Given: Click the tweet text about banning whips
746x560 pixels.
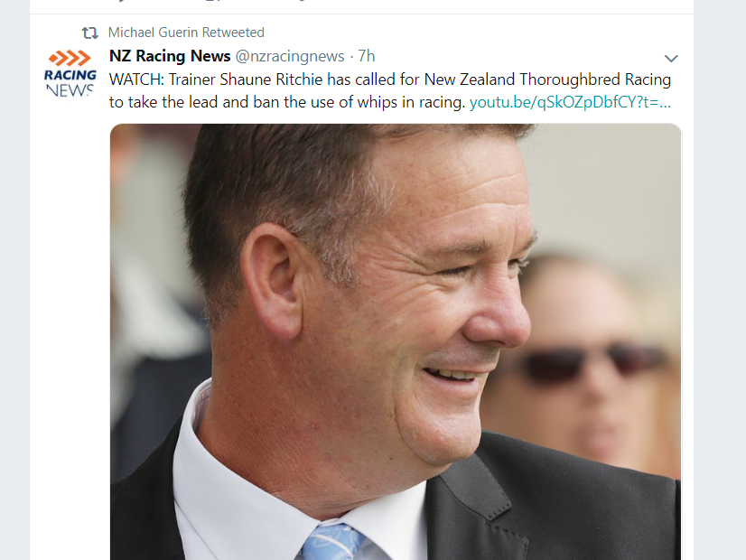Looking at the screenshot, I should 389,90.
